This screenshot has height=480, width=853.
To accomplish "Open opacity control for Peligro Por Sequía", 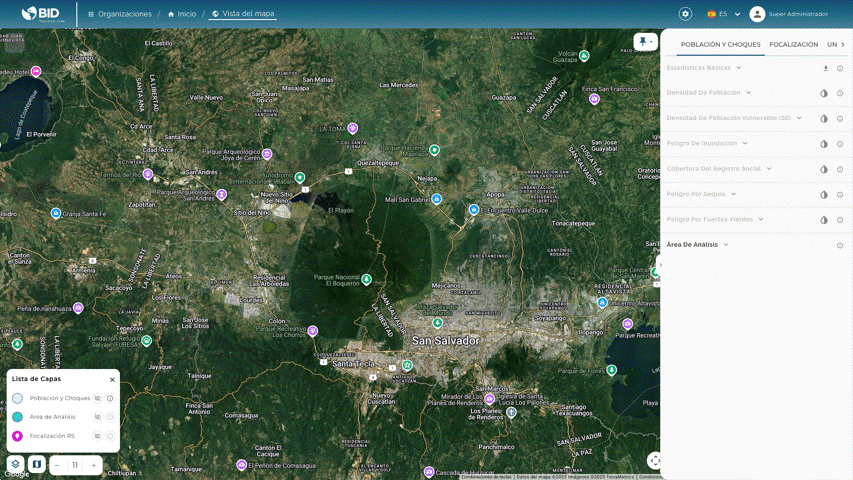I will 824,195.
